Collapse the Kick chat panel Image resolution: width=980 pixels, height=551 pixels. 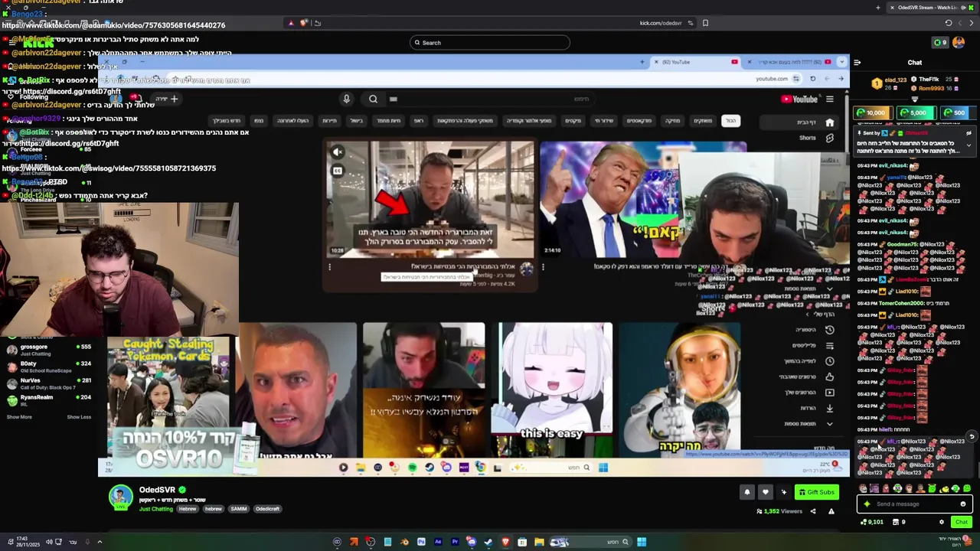pos(857,63)
